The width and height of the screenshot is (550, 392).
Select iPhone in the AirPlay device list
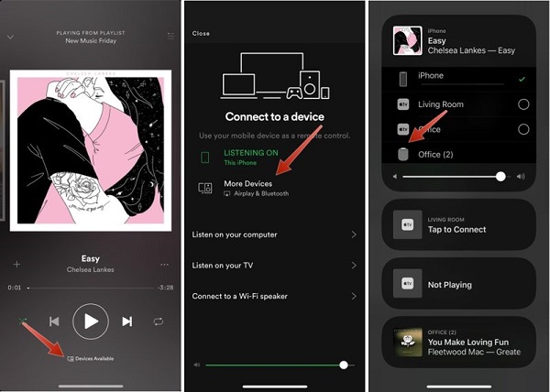458,79
